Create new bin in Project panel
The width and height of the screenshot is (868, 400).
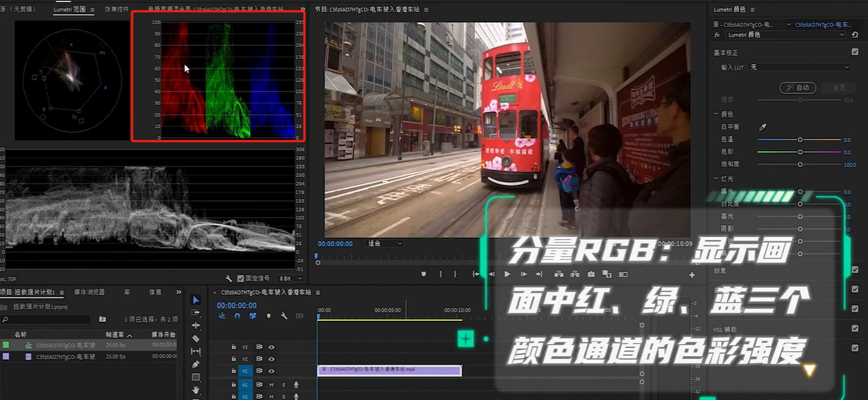coord(102,320)
